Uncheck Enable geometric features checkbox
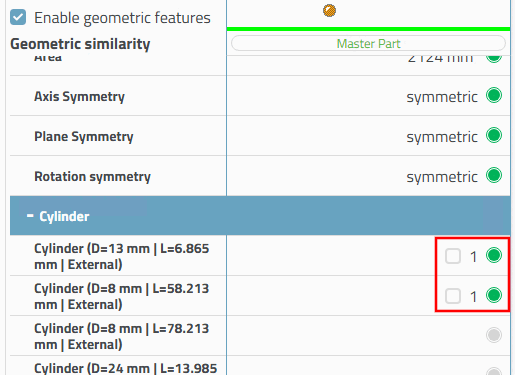515x375 pixels. pos(18,17)
